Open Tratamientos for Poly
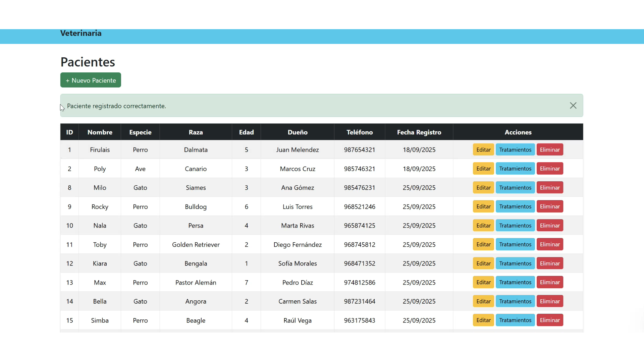The height and width of the screenshot is (362, 644). point(515,169)
